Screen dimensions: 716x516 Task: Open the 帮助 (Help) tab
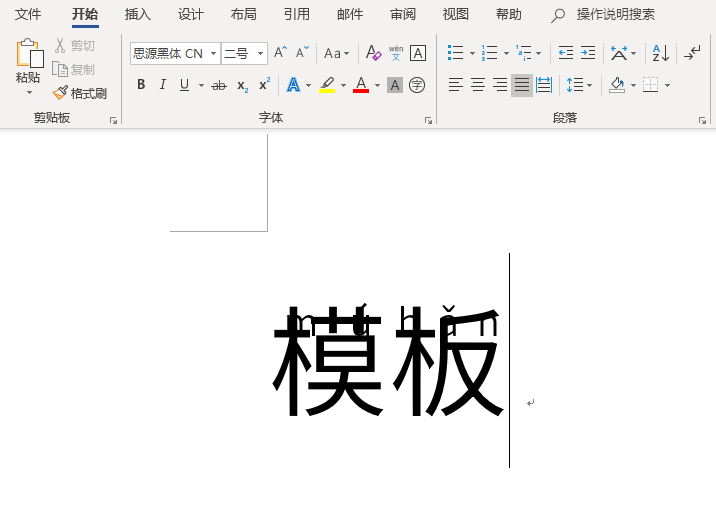tap(509, 14)
